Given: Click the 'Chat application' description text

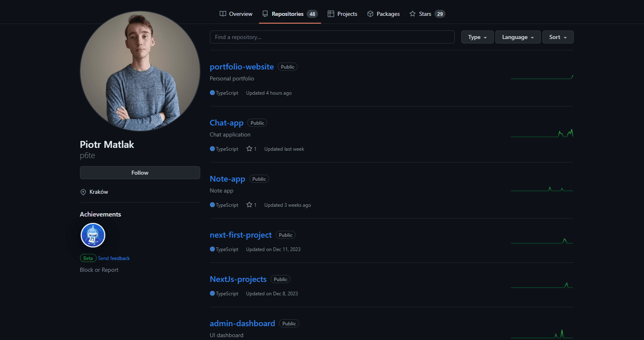Looking at the screenshot, I should point(230,134).
